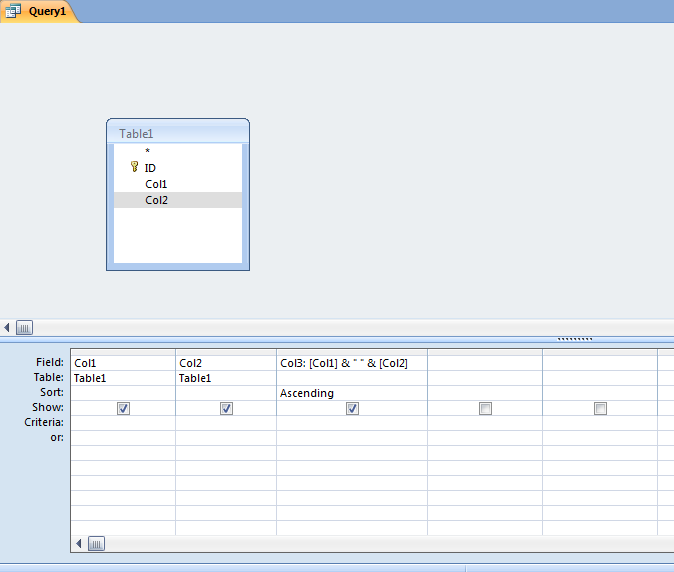The width and height of the screenshot is (674, 572).
Task: Uncheck Show checkbox for Col1 column
Action: click(x=123, y=408)
